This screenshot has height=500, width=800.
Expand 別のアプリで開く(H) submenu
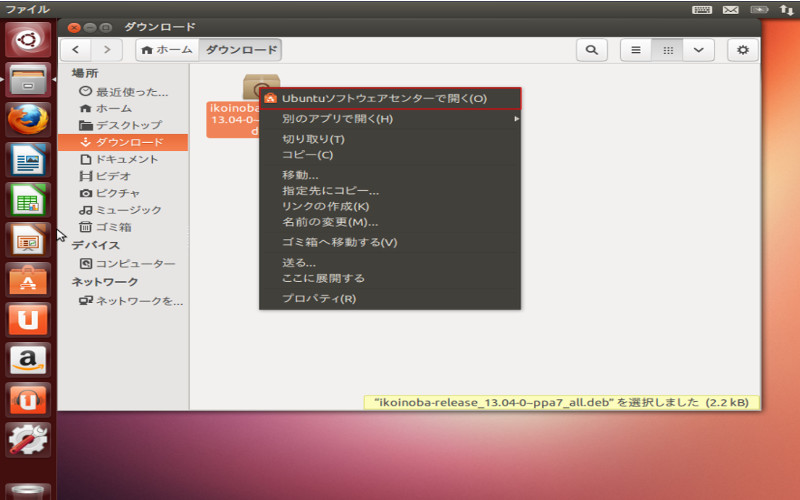pos(390,119)
